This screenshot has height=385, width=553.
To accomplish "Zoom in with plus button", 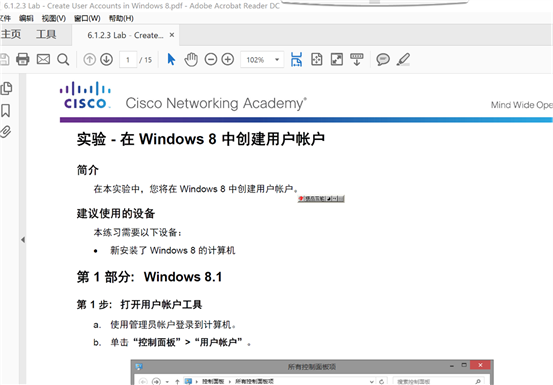I will click(228, 59).
